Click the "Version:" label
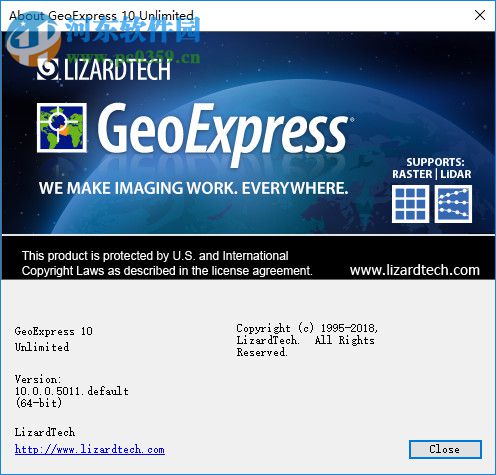This screenshot has height=475, width=496. click(x=38, y=379)
